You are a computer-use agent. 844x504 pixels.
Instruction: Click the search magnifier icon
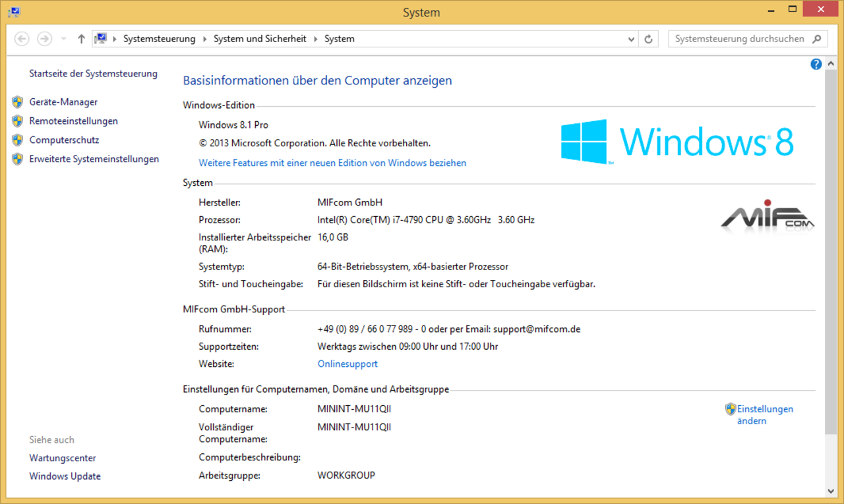click(x=818, y=39)
